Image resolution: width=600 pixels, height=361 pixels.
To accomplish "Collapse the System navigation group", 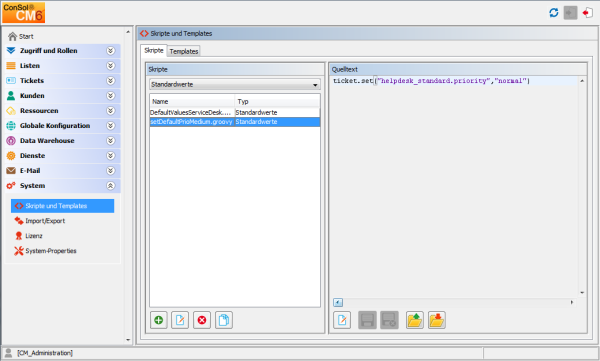I will 111,186.
